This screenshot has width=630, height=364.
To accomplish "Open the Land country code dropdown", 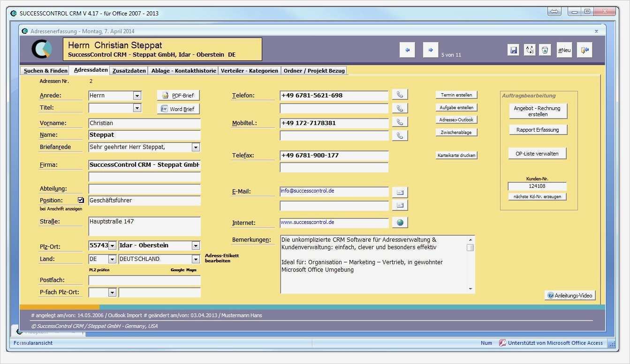I will coord(113,259).
